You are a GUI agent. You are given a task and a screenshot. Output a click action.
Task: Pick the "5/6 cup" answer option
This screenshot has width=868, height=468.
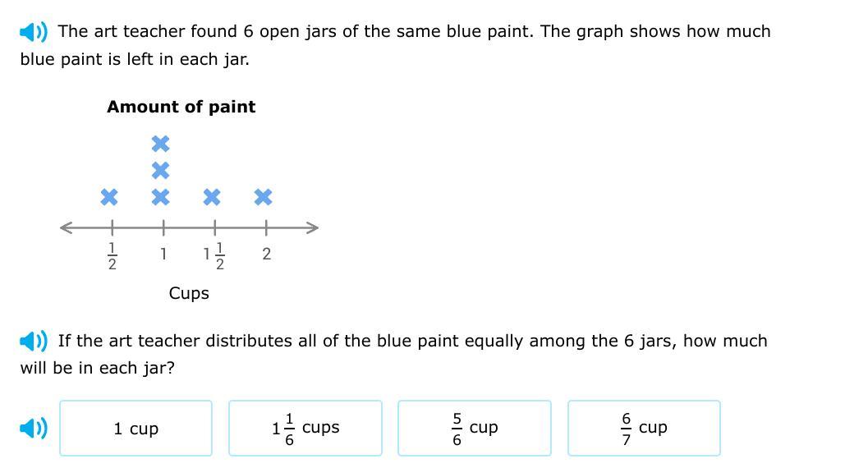[x=475, y=429]
